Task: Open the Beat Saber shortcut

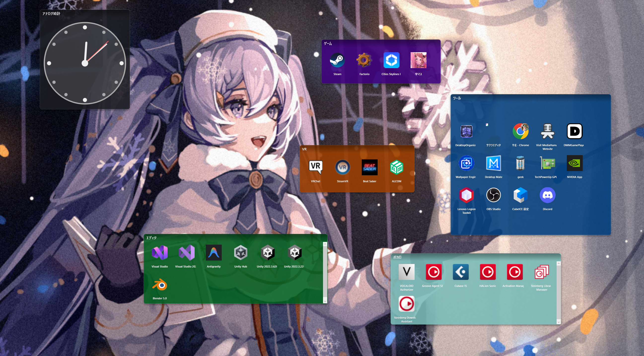Action: point(369,167)
